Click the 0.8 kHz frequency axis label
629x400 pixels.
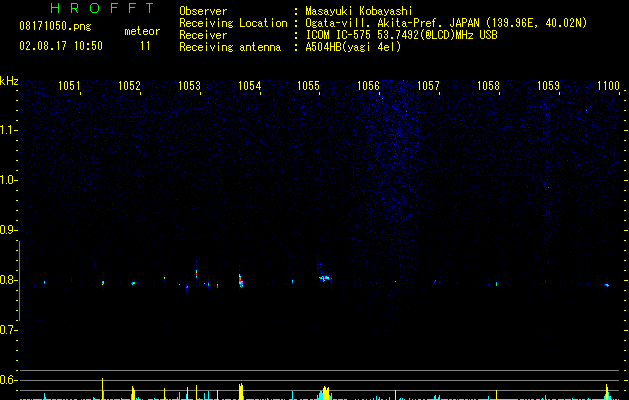7,280
